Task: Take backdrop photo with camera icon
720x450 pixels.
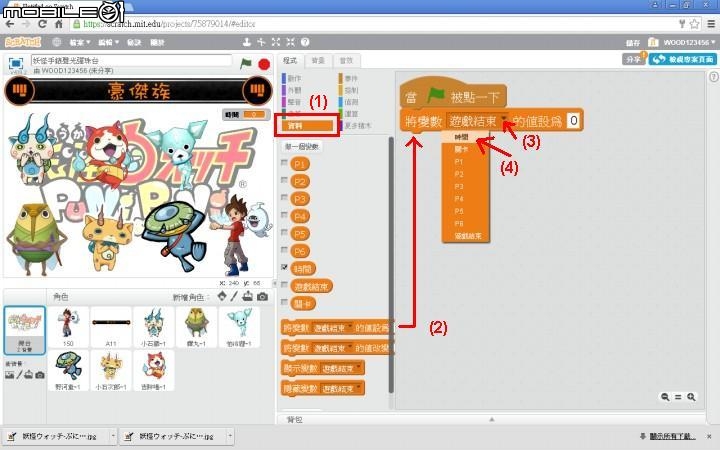Action: point(40,375)
